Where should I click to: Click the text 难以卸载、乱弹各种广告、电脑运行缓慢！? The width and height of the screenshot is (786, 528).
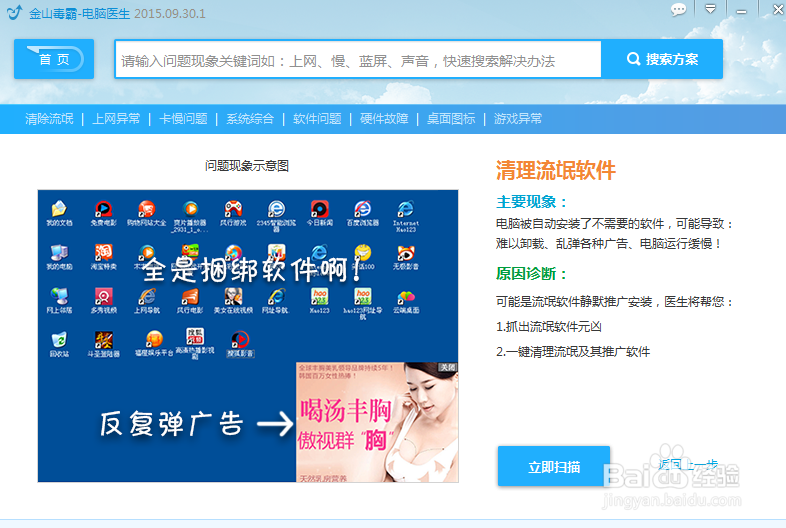point(610,244)
